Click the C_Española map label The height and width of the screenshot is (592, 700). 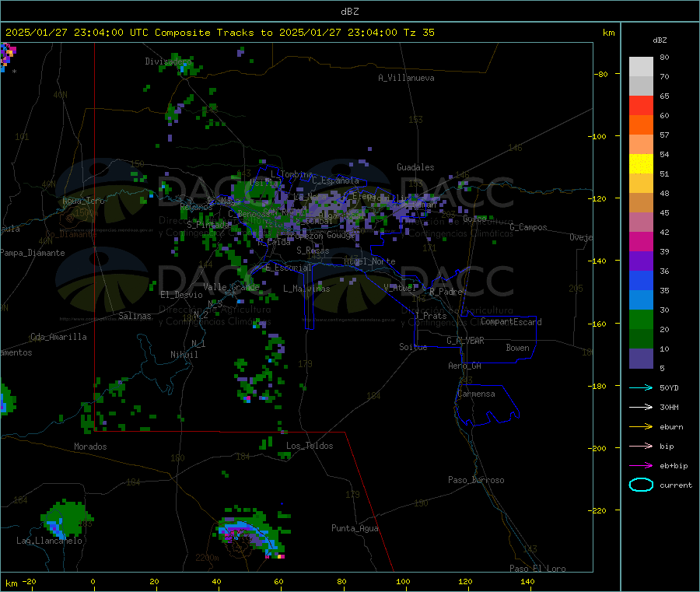pos(335,180)
